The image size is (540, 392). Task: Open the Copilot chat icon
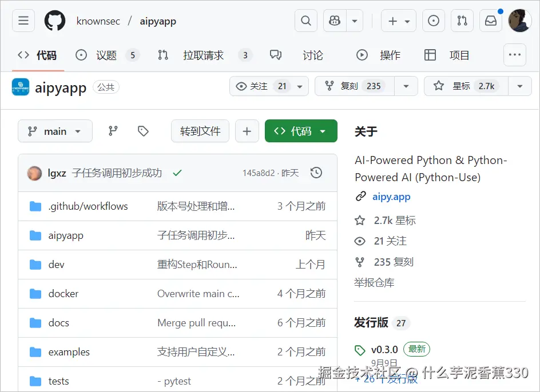point(335,21)
